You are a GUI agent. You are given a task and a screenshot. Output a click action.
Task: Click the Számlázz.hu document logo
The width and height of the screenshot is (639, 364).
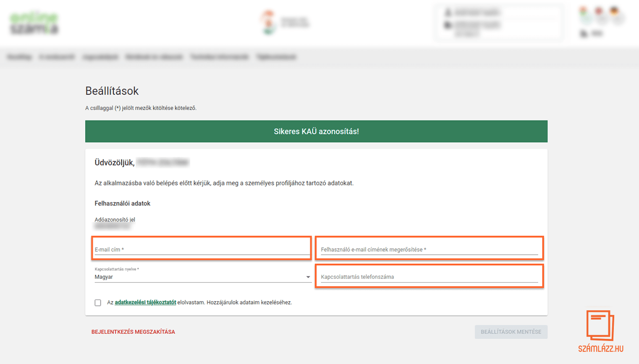pyautogui.click(x=600, y=326)
